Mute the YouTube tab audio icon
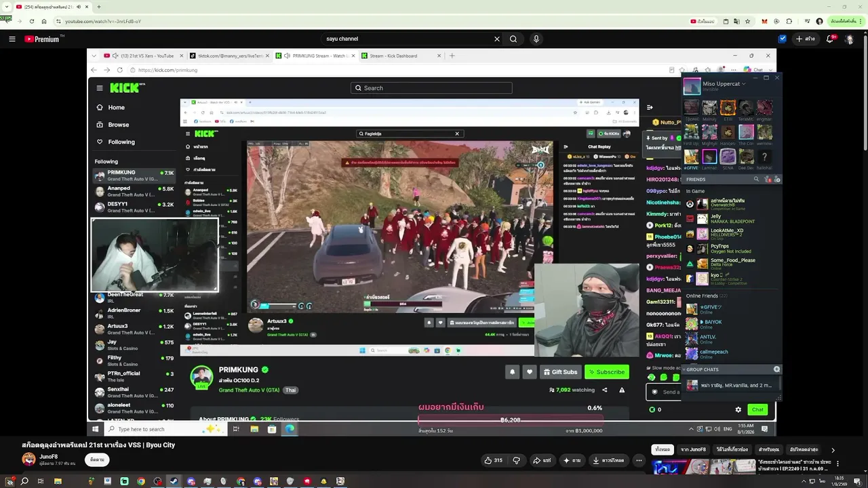The image size is (868, 488). 79,7
